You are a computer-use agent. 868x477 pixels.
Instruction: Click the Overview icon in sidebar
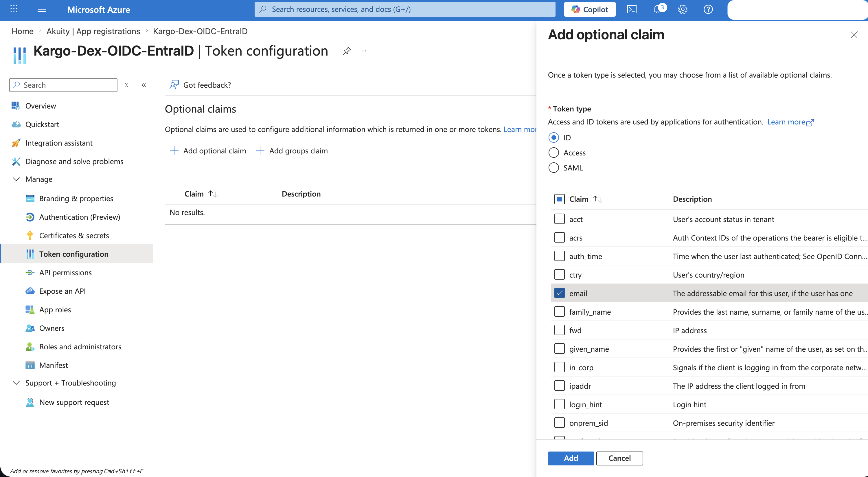pos(16,106)
